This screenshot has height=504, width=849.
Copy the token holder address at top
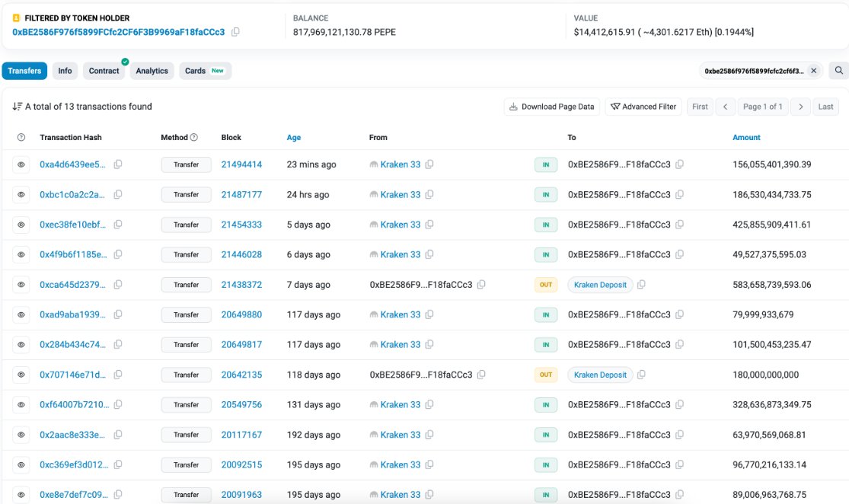pyautogui.click(x=235, y=32)
